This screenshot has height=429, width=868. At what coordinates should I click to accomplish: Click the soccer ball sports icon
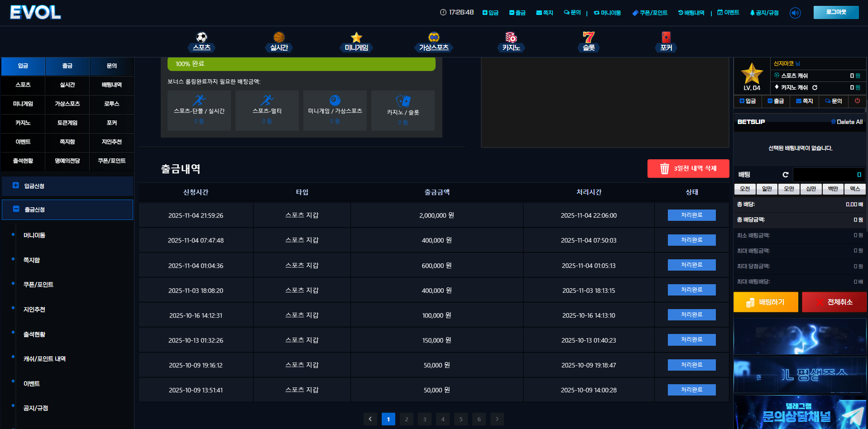[201, 38]
